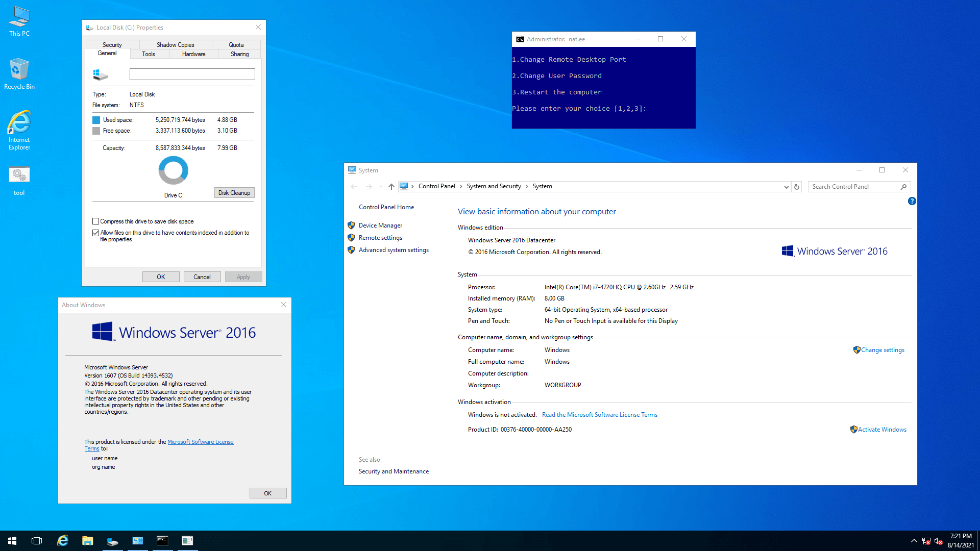This screenshot has height=551, width=980.
Task: Click the Activate Windows link
Action: [882, 430]
